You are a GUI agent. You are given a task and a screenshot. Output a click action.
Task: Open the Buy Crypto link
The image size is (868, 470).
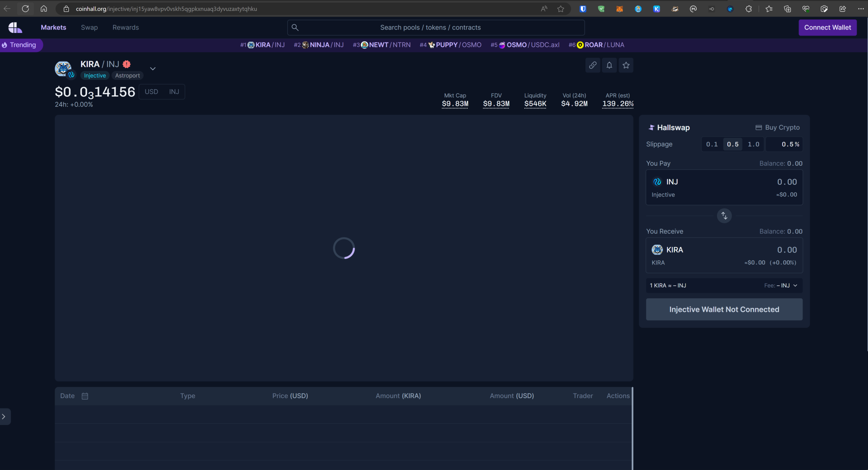[x=777, y=127]
